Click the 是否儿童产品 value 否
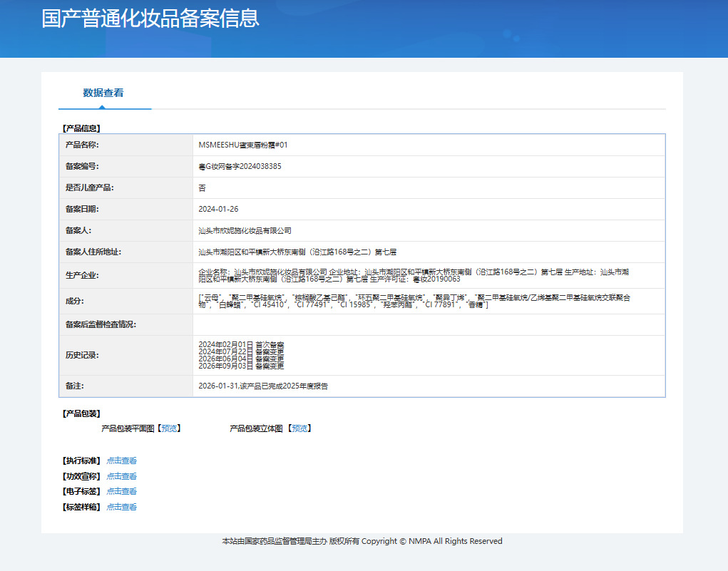The height and width of the screenshot is (571, 728). (202, 187)
